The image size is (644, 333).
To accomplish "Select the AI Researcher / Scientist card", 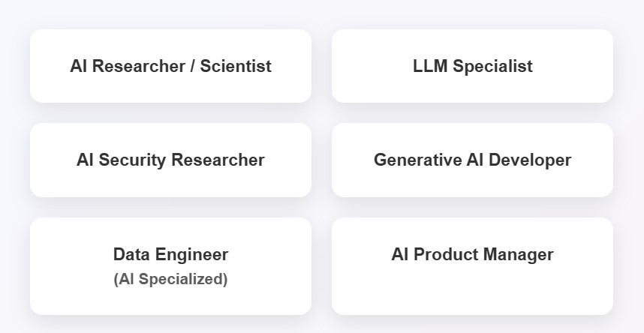I will [170, 66].
